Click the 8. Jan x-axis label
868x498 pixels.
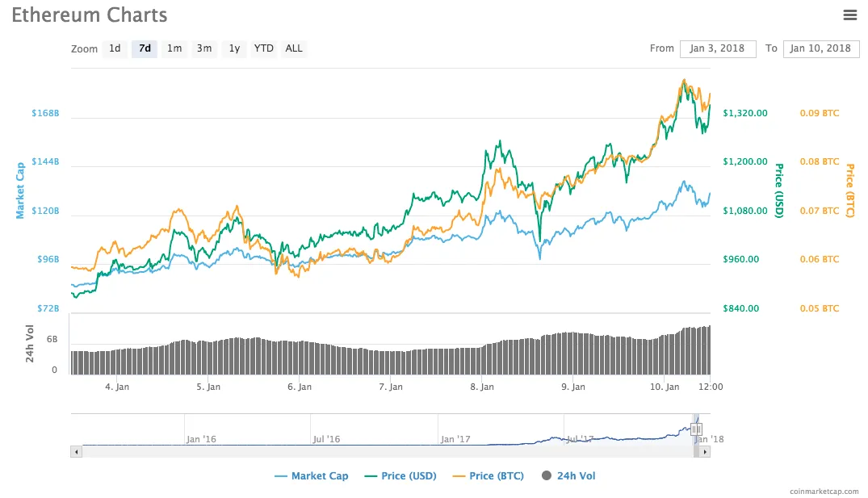pos(481,387)
